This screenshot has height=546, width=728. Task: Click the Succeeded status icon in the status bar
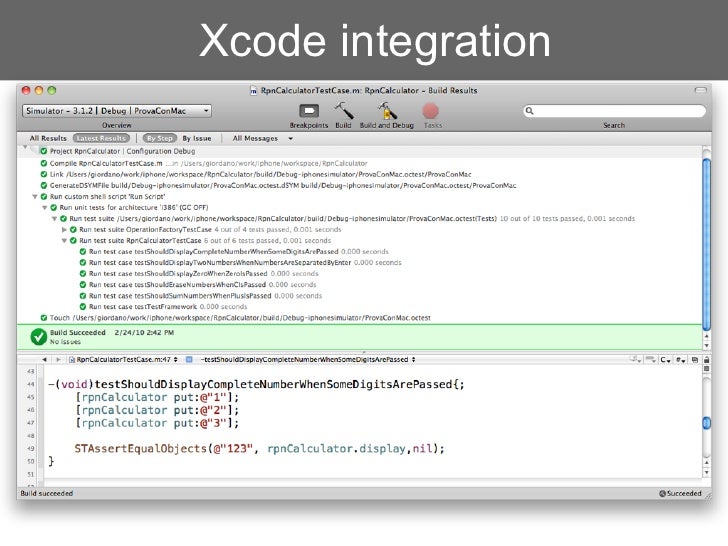(663, 494)
